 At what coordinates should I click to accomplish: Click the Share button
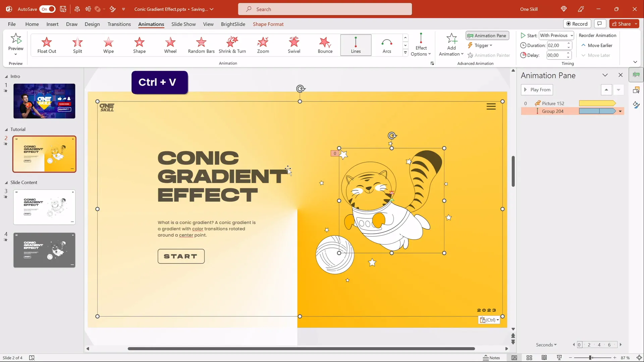tap(622, 23)
